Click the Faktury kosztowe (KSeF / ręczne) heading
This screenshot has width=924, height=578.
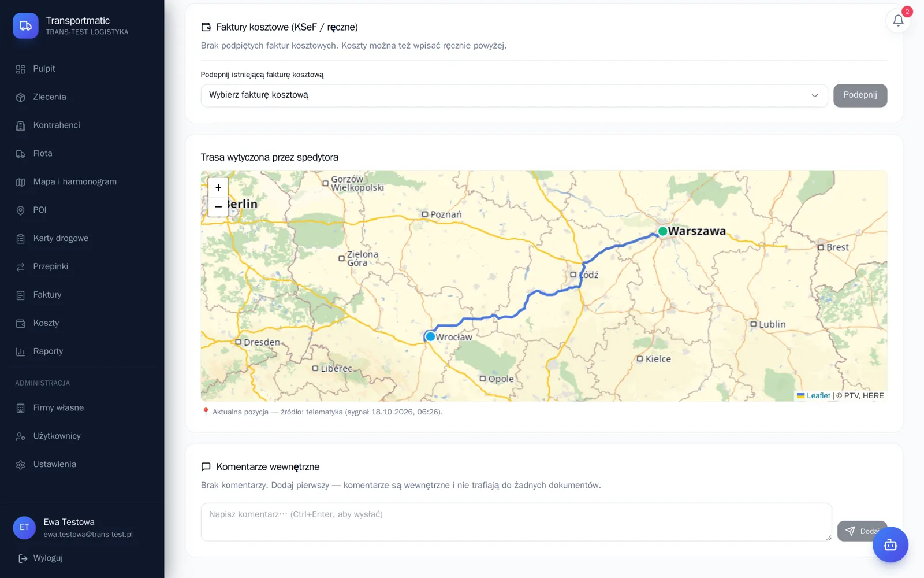(x=287, y=27)
